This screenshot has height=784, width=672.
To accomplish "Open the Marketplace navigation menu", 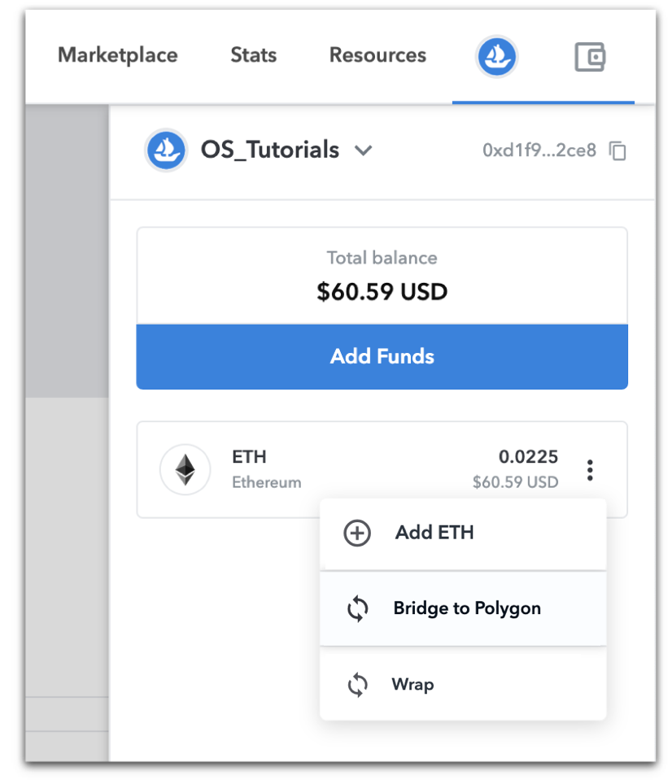I will pyautogui.click(x=117, y=55).
